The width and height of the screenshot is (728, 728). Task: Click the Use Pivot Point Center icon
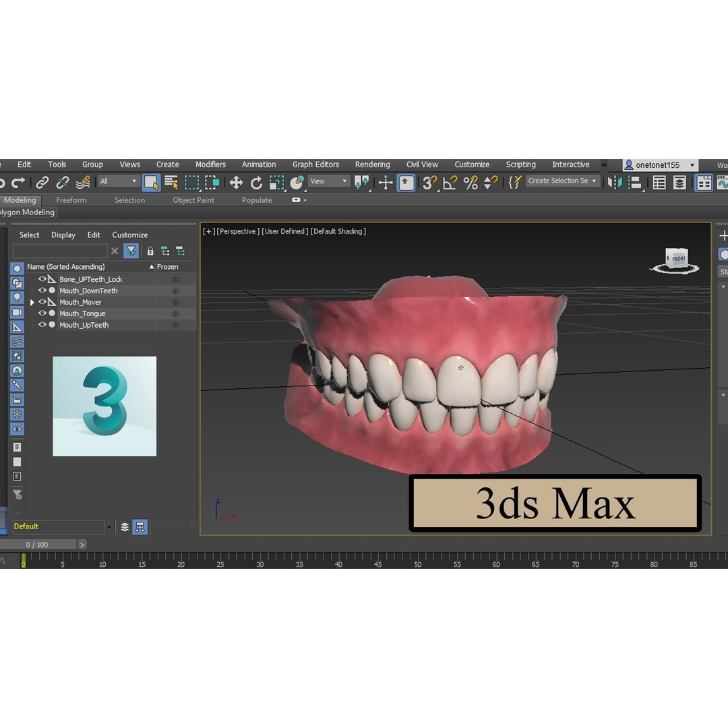click(x=362, y=183)
